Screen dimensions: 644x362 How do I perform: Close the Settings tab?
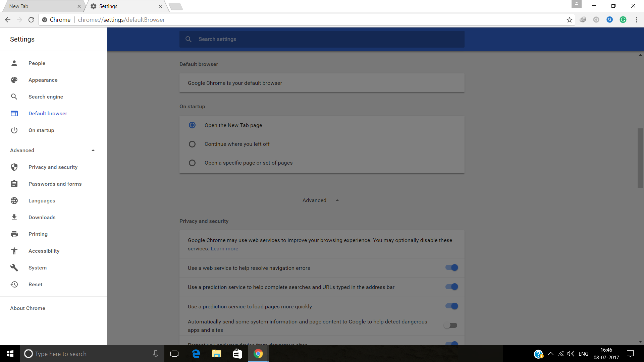[160, 6]
